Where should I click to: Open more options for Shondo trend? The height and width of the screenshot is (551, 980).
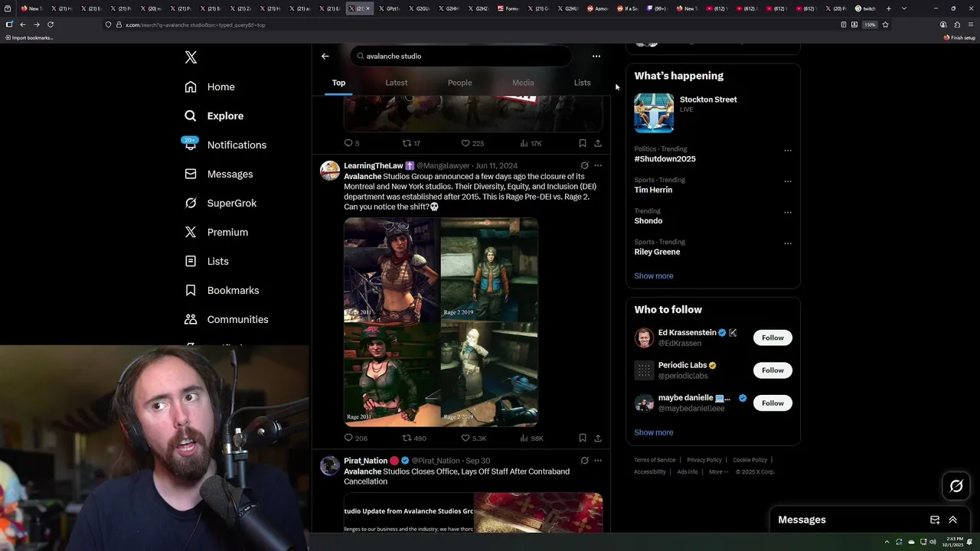788,213
